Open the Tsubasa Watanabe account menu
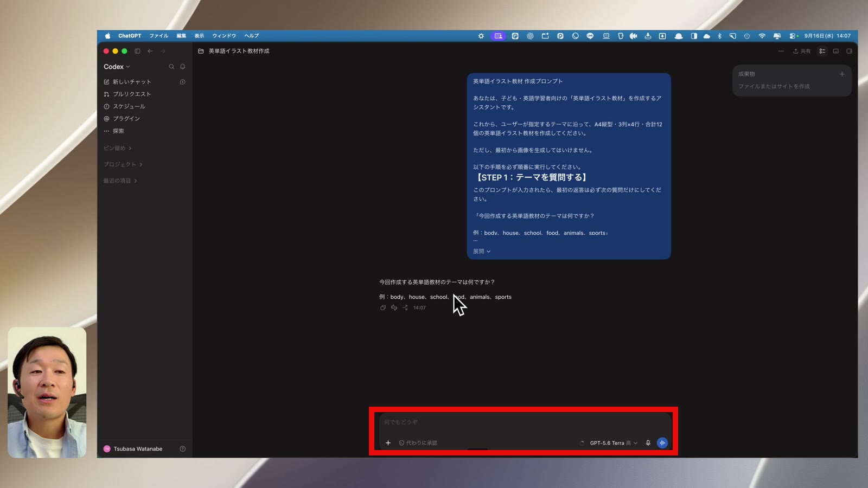Screen dimensions: 868x488 click(133, 449)
